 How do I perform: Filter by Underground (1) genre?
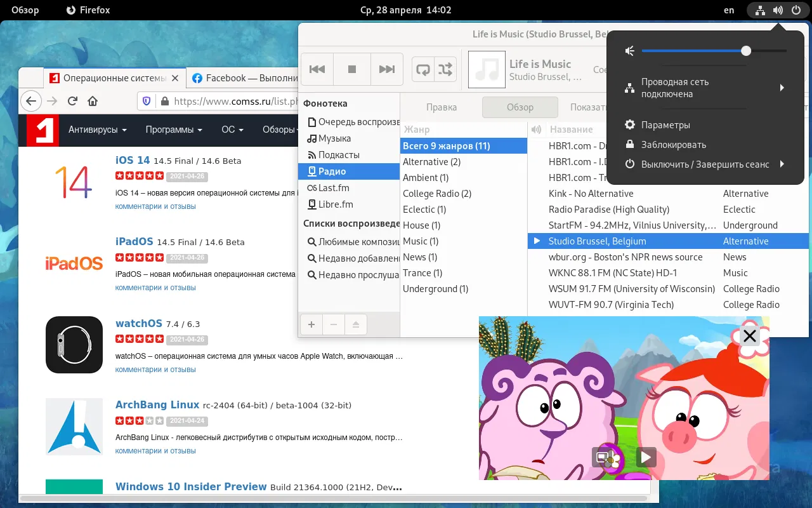(464, 289)
